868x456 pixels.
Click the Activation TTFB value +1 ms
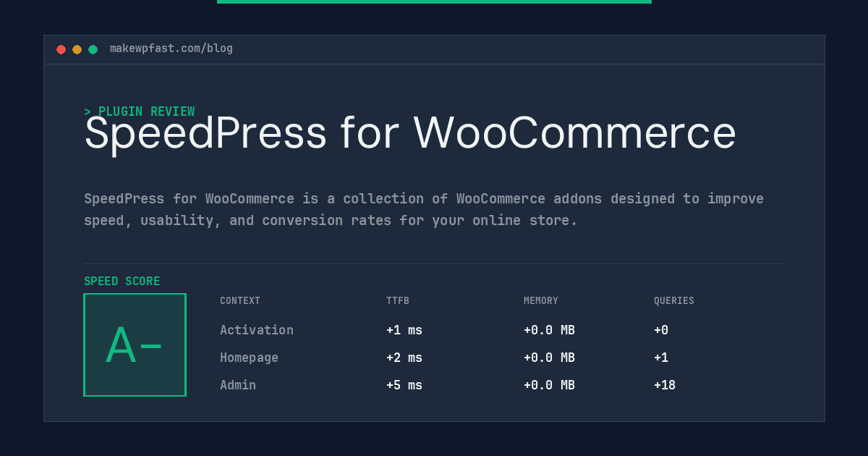404,330
